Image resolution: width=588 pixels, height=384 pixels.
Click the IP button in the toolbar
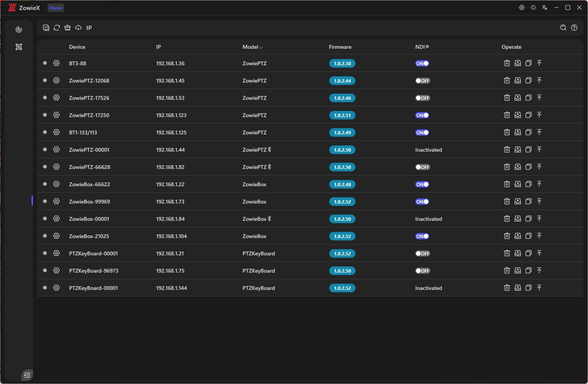point(89,28)
